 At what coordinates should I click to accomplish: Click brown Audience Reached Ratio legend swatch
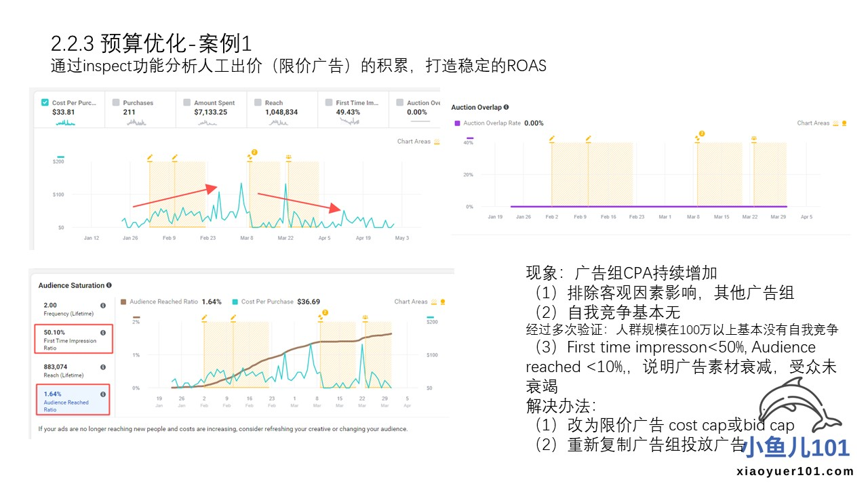point(123,302)
